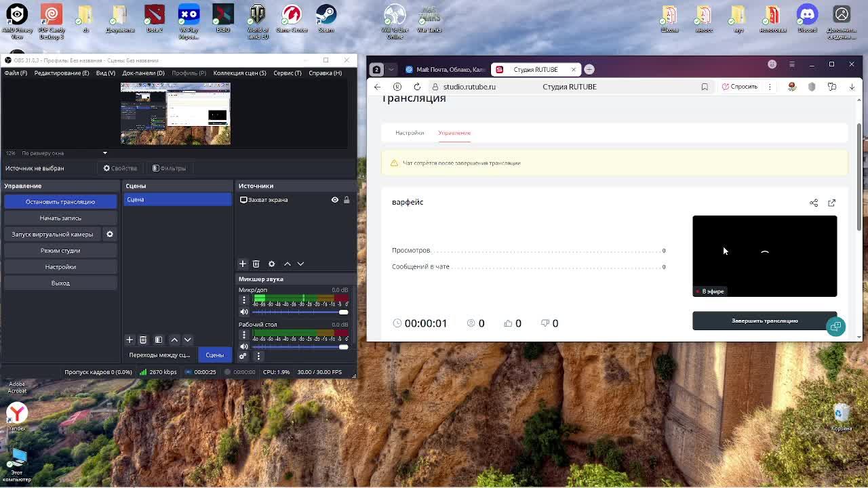868x488 pixels.
Task: Open audio mixer menu dots icon
Action: (258, 356)
